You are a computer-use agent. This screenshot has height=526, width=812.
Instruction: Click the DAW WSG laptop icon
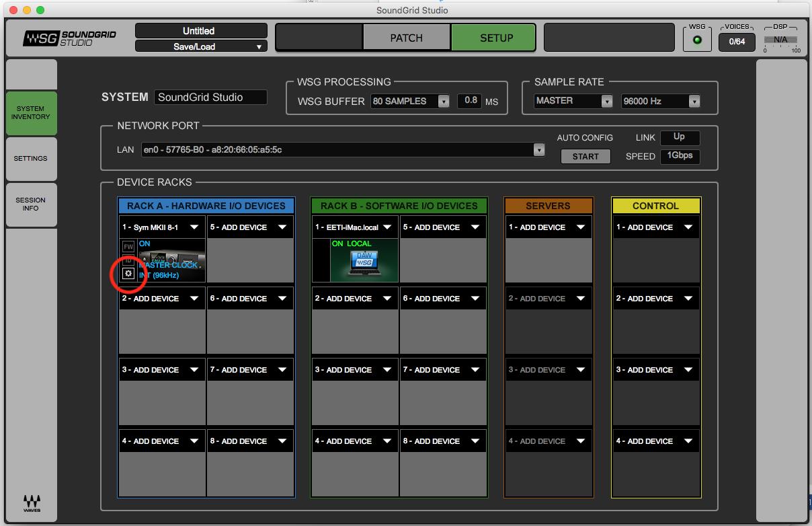coord(366,263)
